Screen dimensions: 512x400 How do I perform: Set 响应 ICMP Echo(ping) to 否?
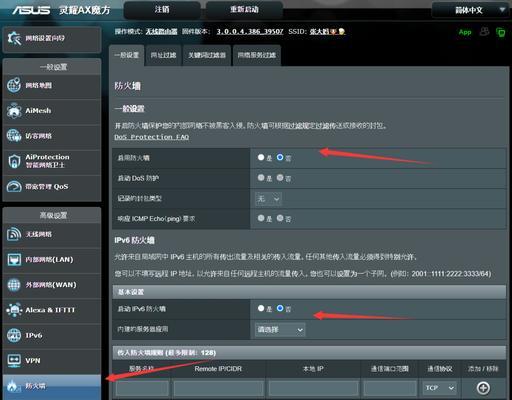pos(280,218)
